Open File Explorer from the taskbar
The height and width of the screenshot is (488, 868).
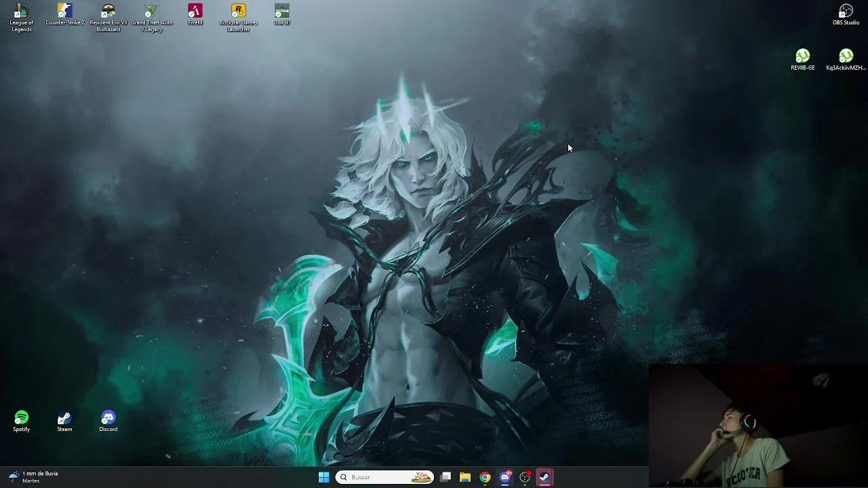pyautogui.click(x=465, y=477)
